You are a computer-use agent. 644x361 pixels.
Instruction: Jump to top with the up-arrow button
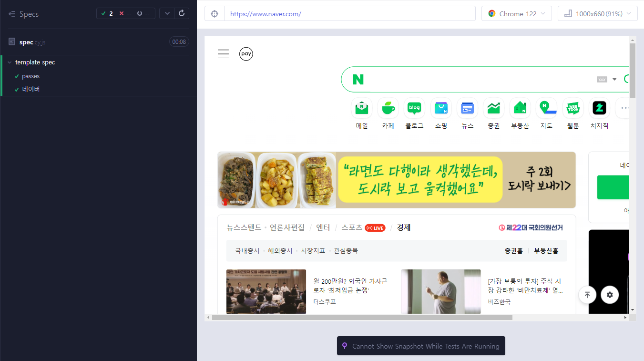pos(587,295)
